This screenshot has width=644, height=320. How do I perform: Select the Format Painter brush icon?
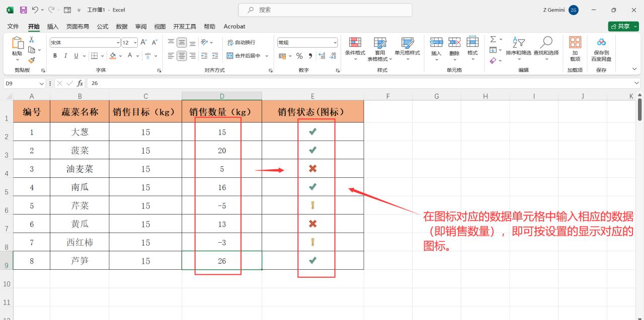click(x=31, y=60)
